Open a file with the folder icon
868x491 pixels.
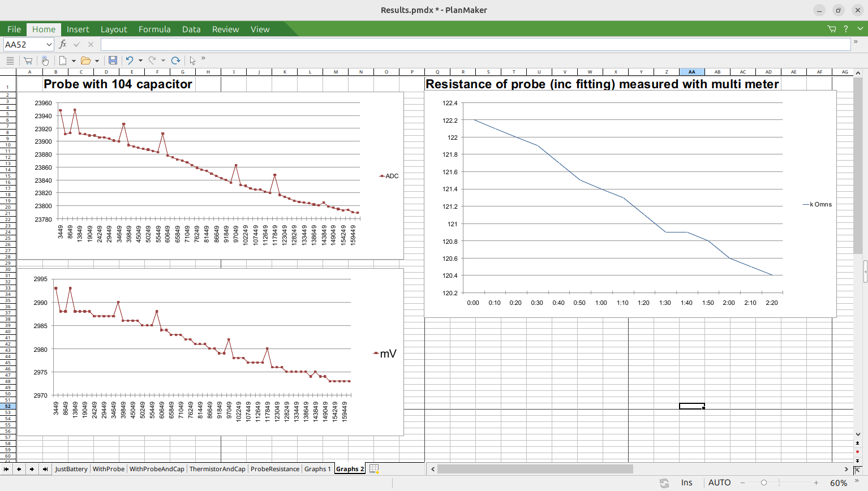[x=85, y=61]
